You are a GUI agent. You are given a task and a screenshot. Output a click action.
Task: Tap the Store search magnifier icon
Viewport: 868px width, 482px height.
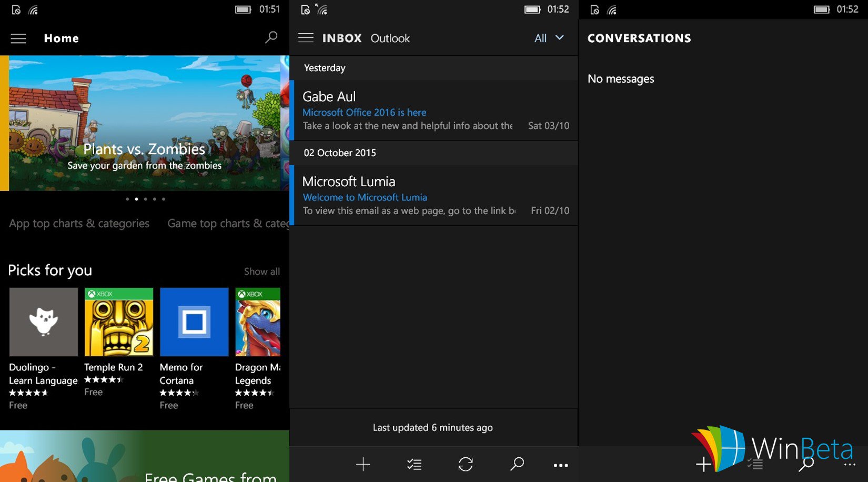click(x=271, y=37)
